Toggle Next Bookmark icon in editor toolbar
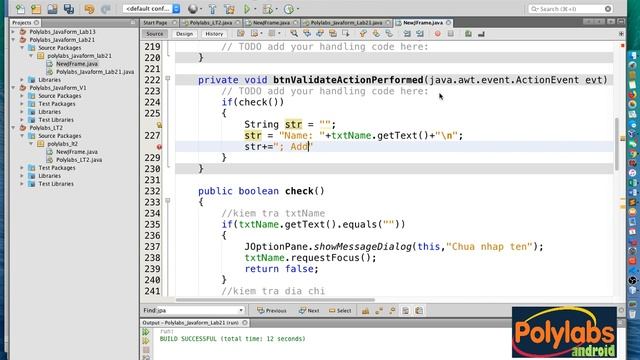The image size is (640, 360). [376, 33]
